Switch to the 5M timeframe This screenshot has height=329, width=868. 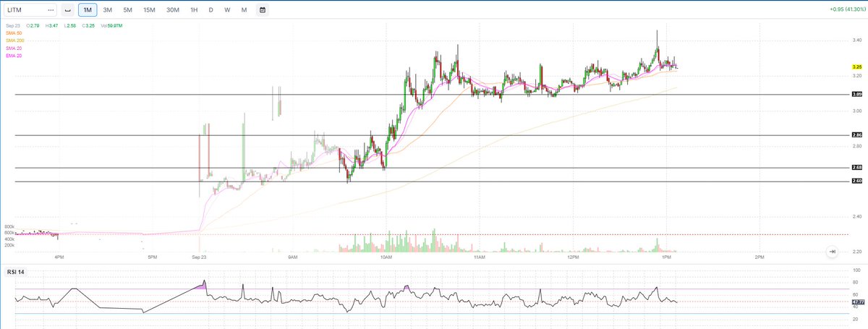click(x=127, y=10)
